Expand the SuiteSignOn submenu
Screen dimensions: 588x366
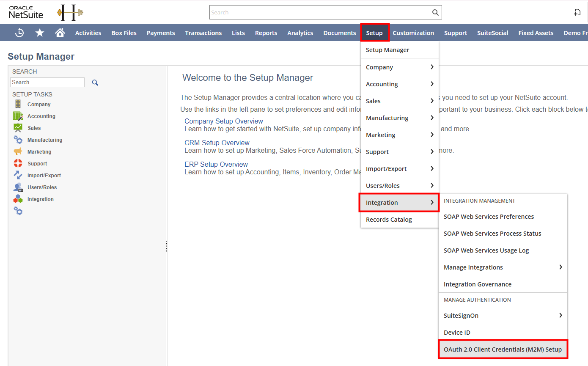pos(561,315)
